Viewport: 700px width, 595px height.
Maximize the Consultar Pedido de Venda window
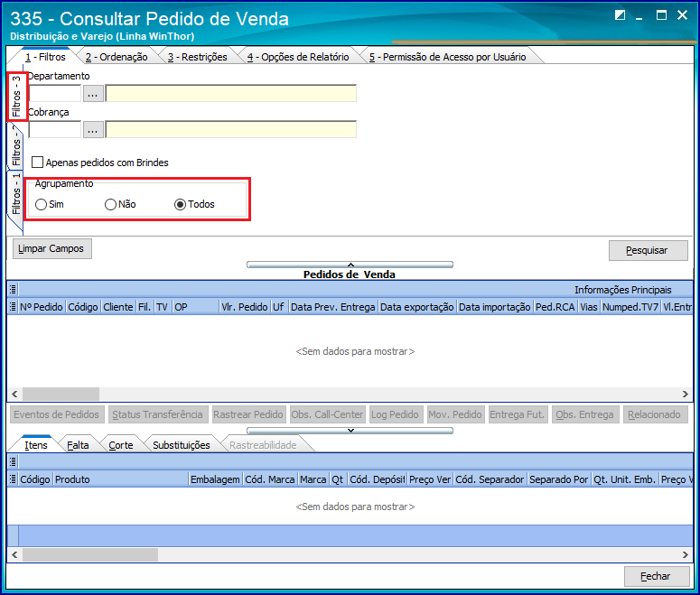(661, 15)
